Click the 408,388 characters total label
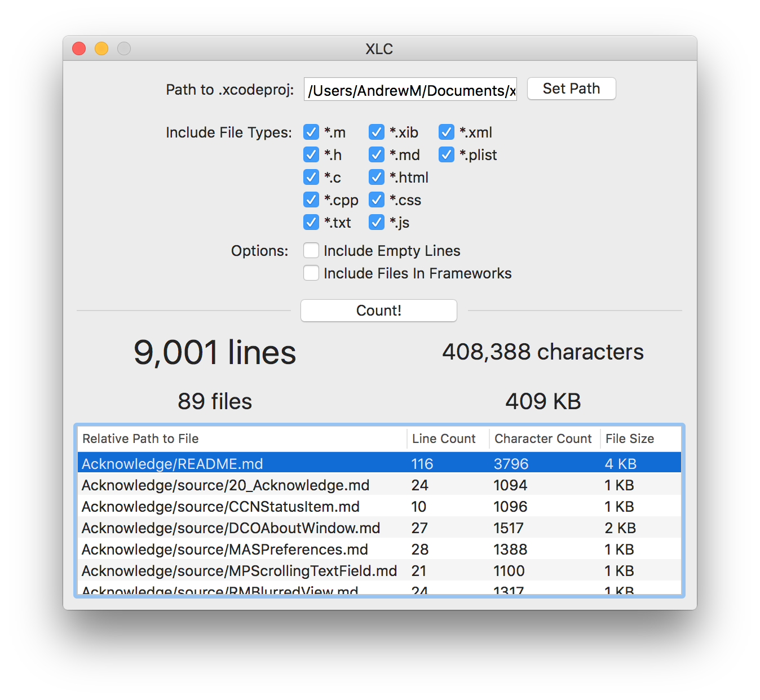This screenshot has height=700, width=760. [x=543, y=352]
